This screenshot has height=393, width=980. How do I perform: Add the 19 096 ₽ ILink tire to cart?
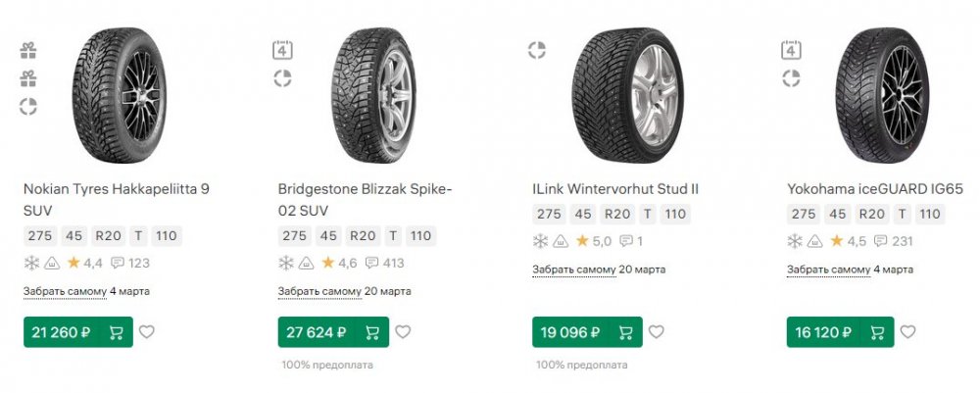(625, 332)
